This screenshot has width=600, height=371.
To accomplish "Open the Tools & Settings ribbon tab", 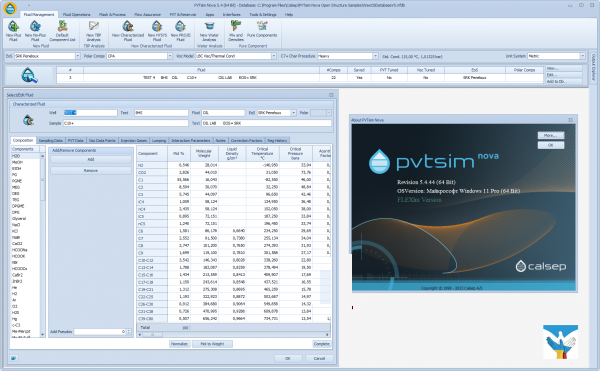I will point(263,15).
